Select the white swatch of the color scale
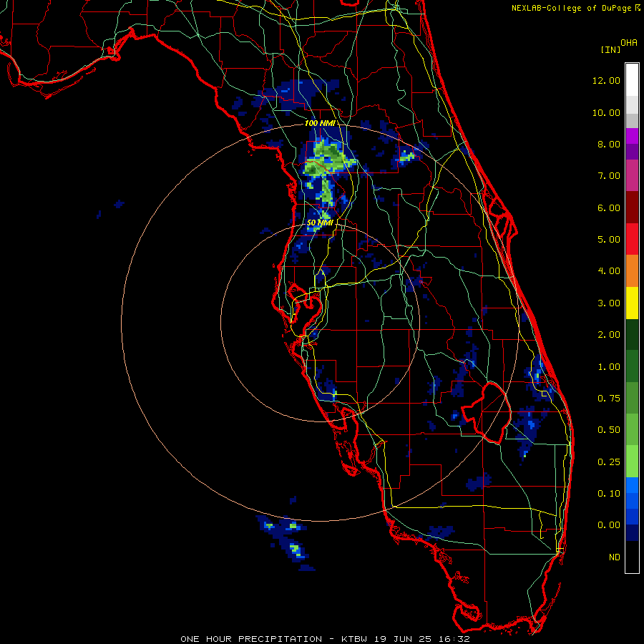Screen dimensions: 644x644 click(x=632, y=79)
